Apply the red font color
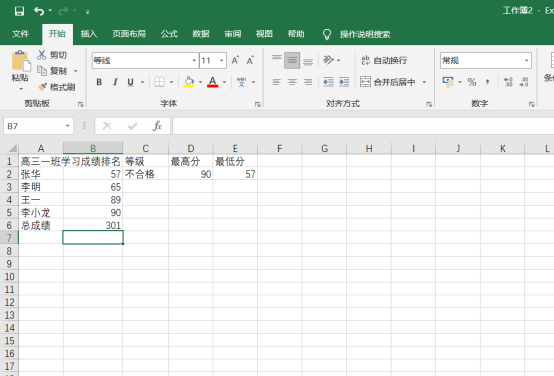554x376 pixels. pyautogui.click(x=212, y=82)
